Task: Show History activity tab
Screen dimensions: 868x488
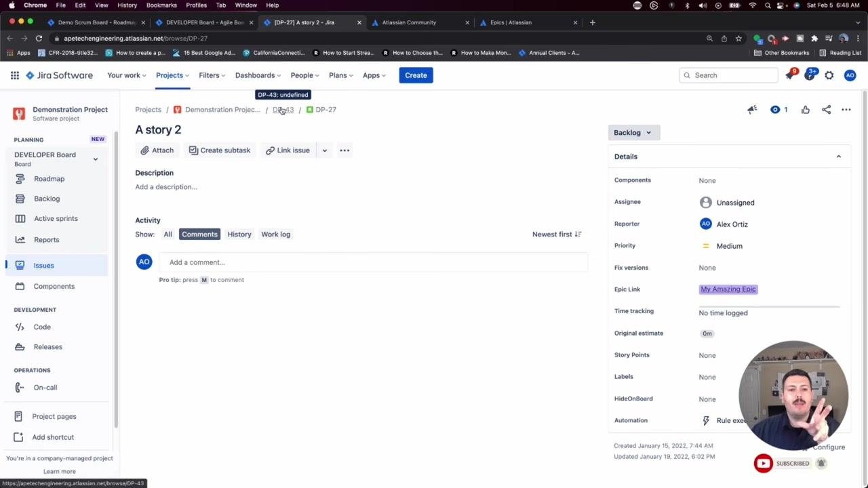Action: (x=239, y=235)
